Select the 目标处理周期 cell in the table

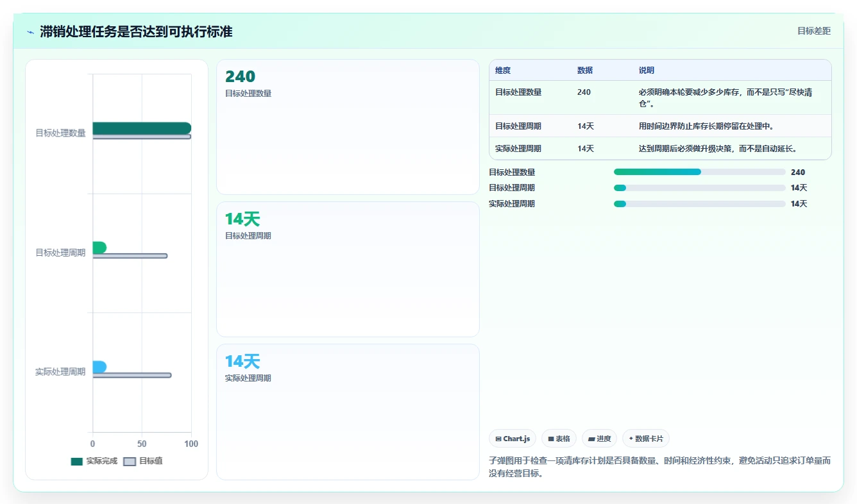click(x=518, y=126)
